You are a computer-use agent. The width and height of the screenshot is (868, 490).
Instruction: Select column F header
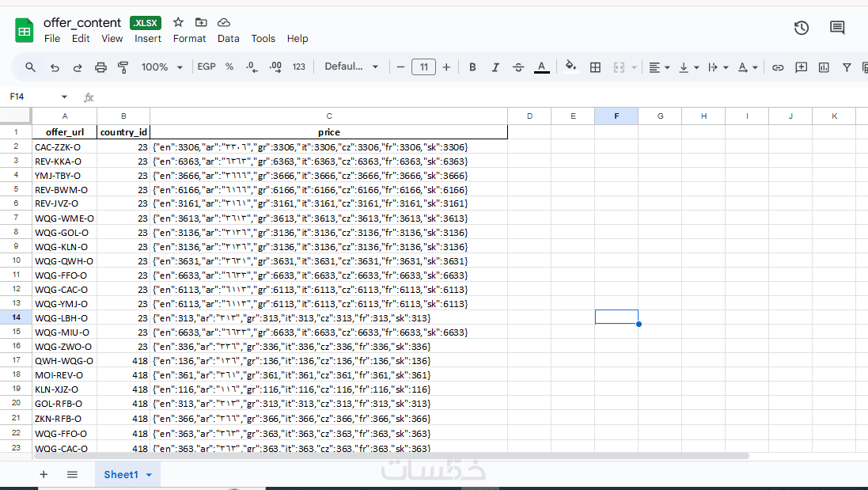(616, 116)
